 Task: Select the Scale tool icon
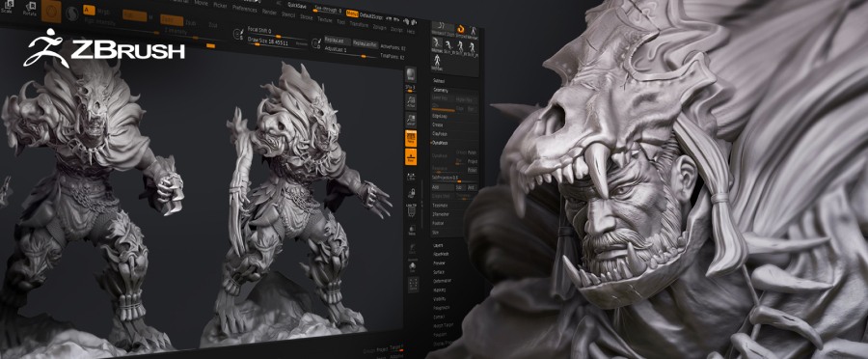(x=9, y=7)
